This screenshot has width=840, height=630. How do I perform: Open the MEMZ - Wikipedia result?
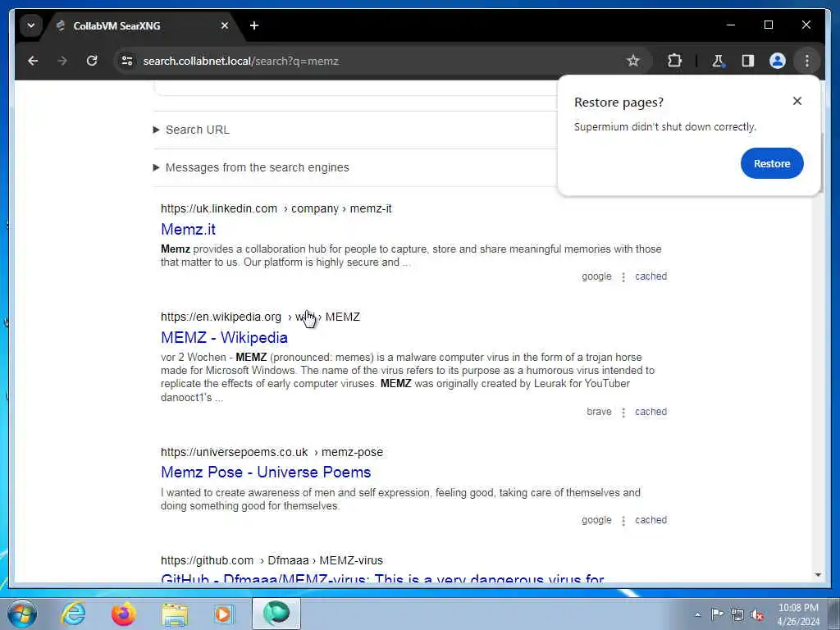(x=225, y=337)
